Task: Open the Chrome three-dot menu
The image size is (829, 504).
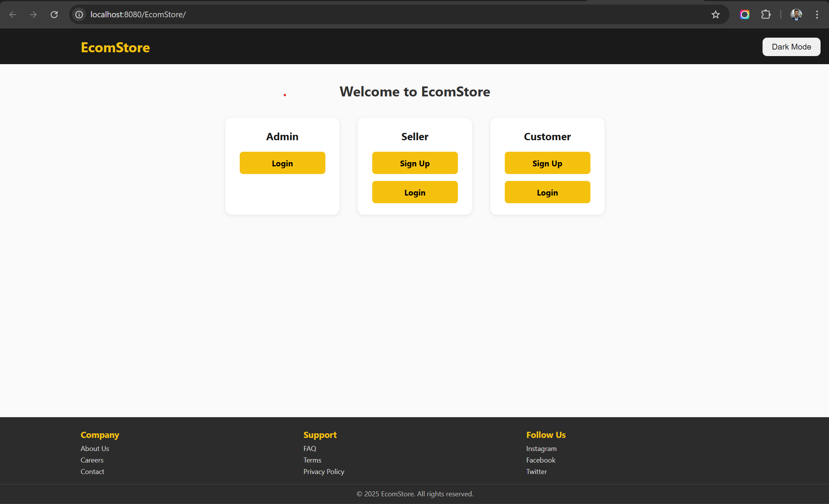Action: (x=817, y=14)
